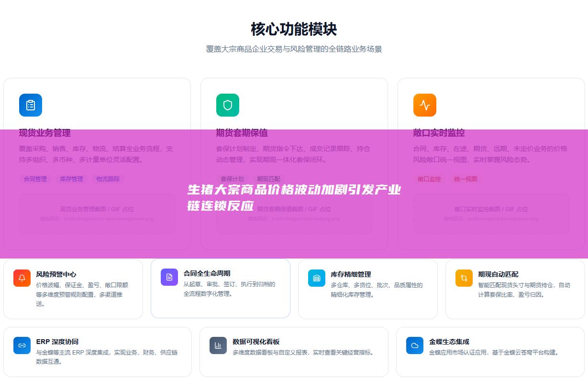Viewport: 588px width, 388px height.
Task: Click the green shield icon for 期货套期保值
Action: click(x=228, y=105)
